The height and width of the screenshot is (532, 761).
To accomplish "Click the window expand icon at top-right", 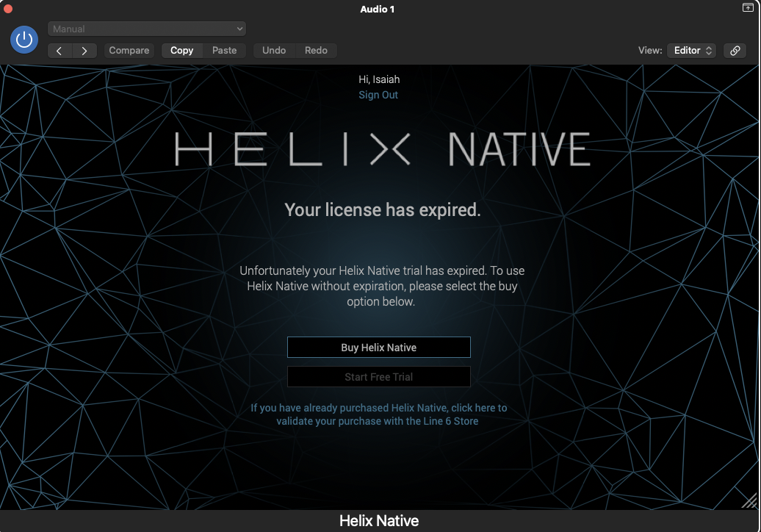I will [748, 8].
